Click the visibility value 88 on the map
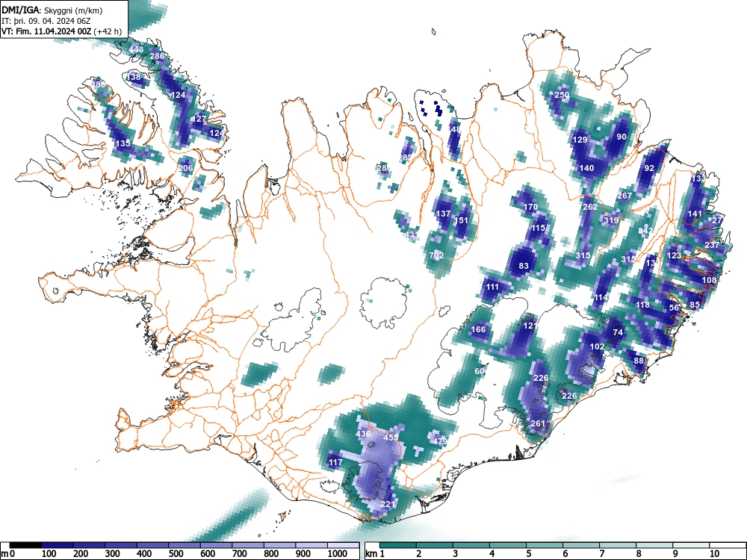The height and width of the screenshot is (560, 747). click(639, 361)
